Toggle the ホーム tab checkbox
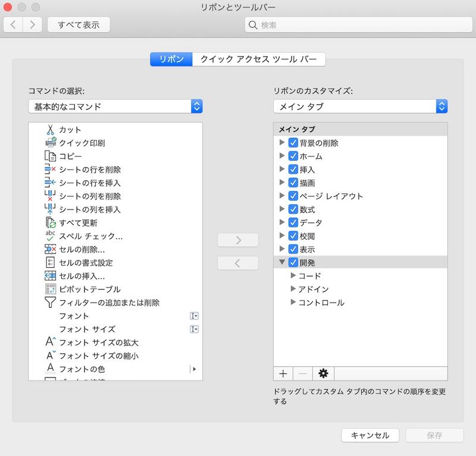The height and width of the screenshot is (456, 476). [x=293, y=157]
